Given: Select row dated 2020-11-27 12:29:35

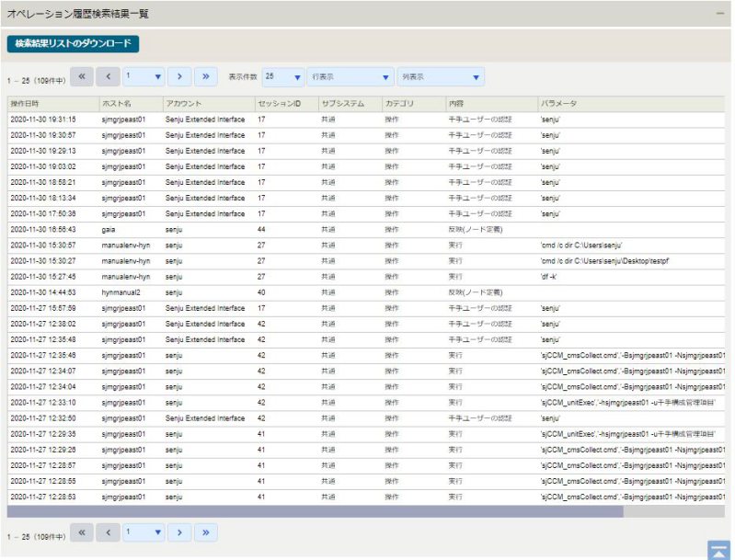Looking at the screenshot, I should pos(366,434).
